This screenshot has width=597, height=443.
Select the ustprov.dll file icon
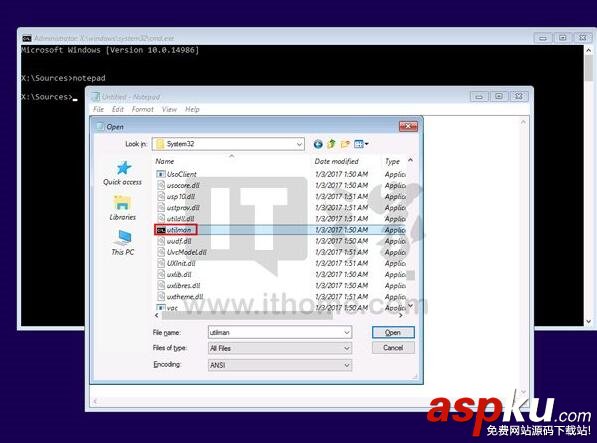coord(161,208)
